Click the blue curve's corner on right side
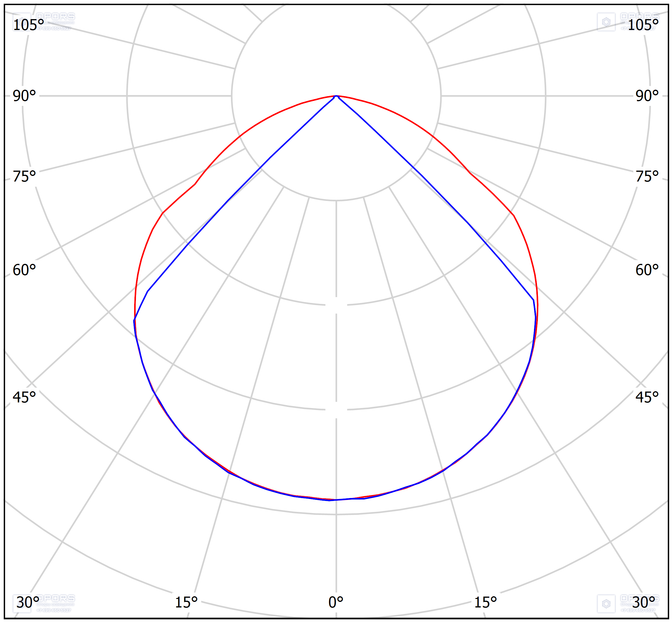 (x=534, y=300)
